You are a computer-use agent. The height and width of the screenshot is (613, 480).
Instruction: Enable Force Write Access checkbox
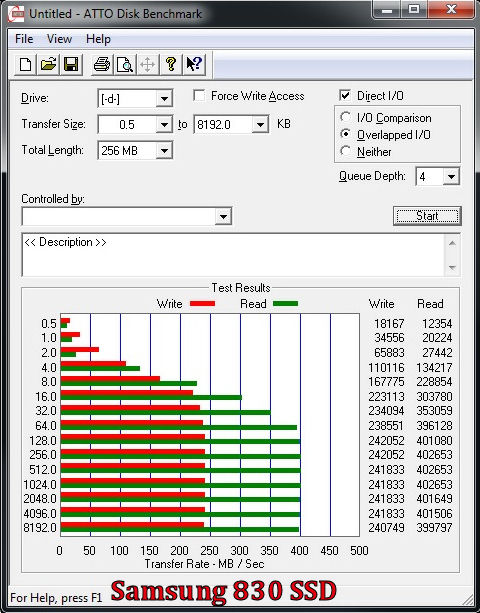click(x=199, y=96)
